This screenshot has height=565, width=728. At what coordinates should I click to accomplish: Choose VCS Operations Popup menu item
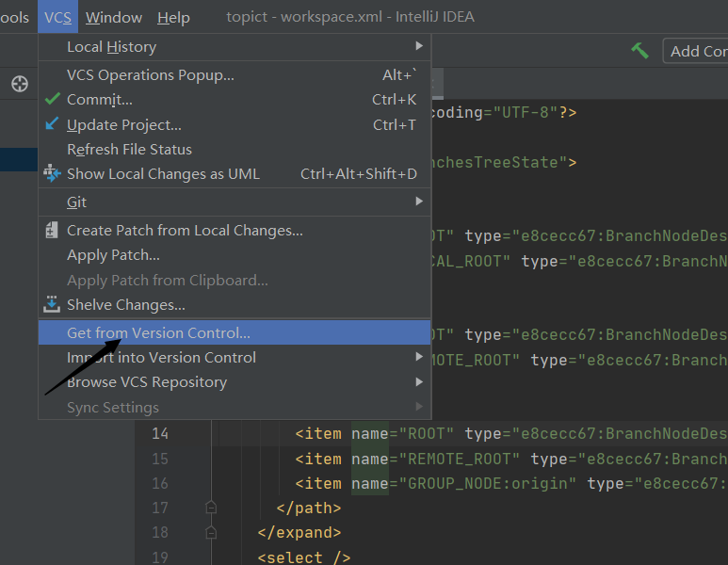[151, 74]
